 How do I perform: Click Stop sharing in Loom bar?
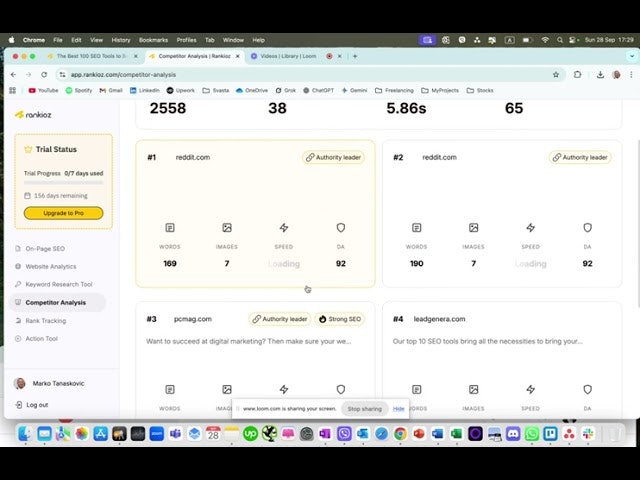(x=364, y=409)
